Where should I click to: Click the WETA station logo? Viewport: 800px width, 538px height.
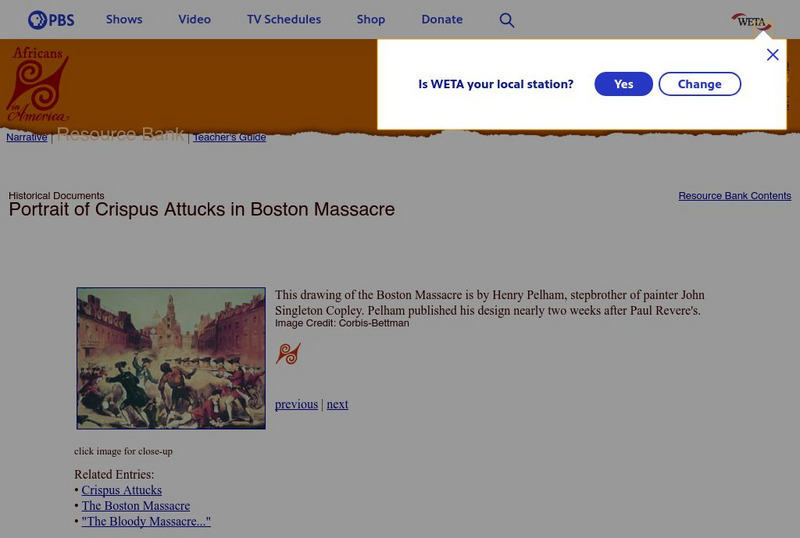tap(752, 22)
